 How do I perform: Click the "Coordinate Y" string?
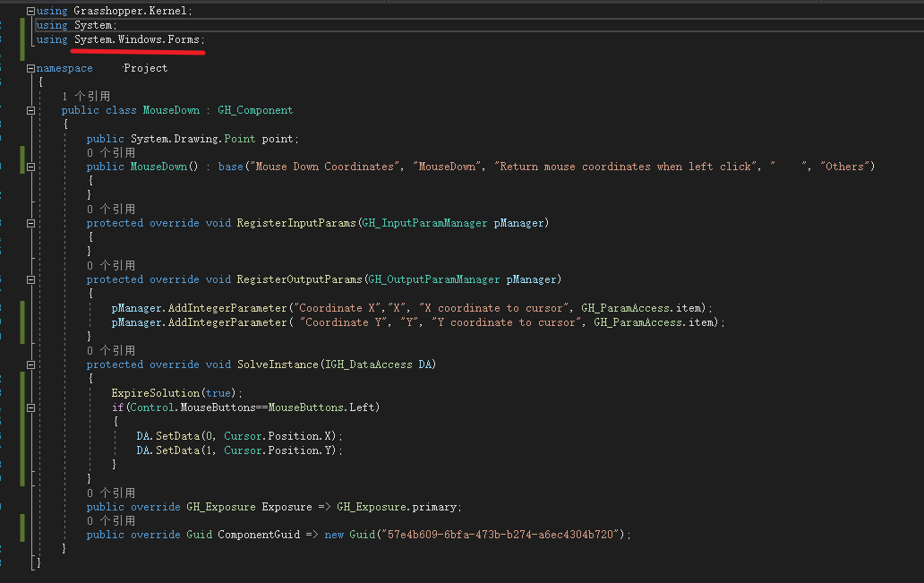tap(343, 322)
